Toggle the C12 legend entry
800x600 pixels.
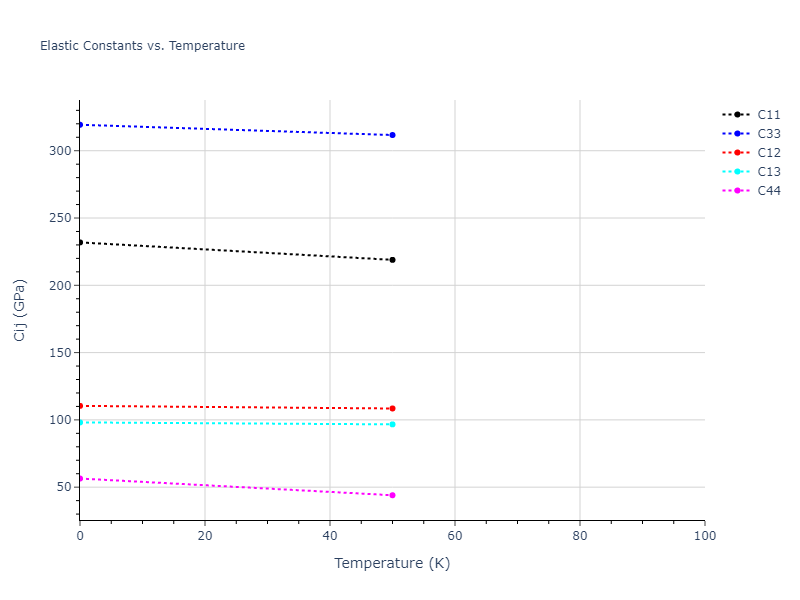[768, 153]
